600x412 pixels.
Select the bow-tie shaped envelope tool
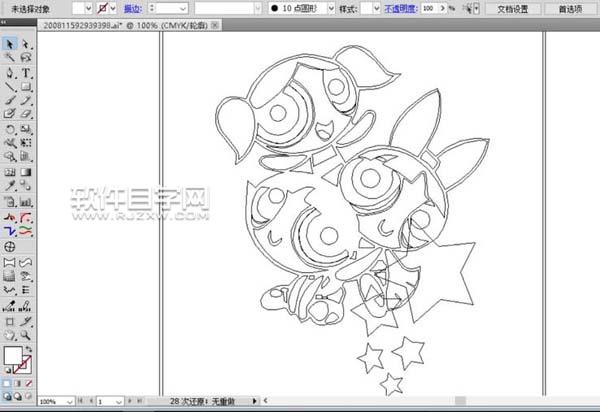point(10,262)
